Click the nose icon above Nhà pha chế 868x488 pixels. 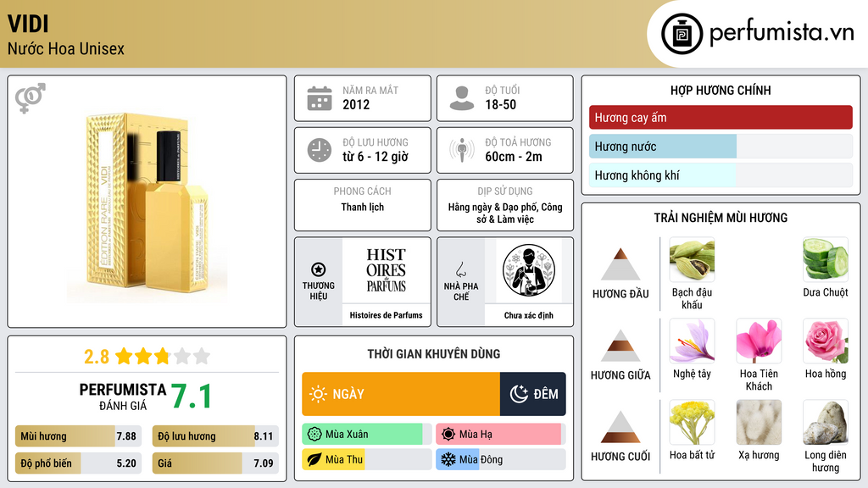coord(460,269)
